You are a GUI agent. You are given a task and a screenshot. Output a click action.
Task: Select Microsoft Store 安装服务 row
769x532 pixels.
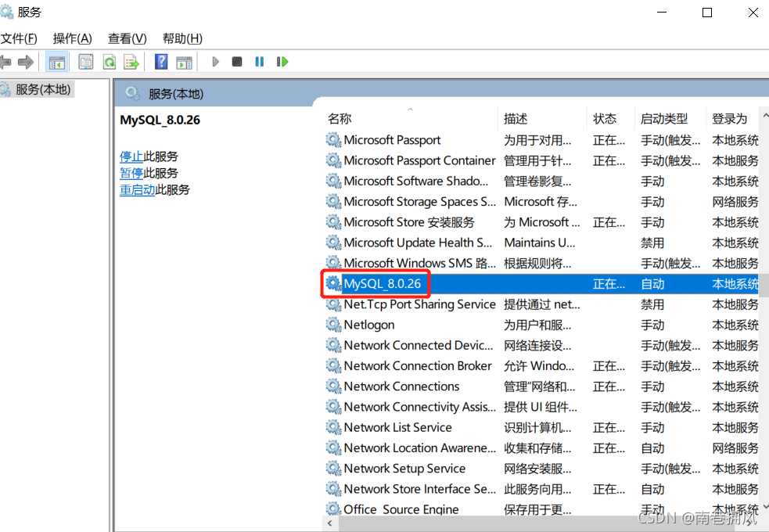click(x=541, y=223)
